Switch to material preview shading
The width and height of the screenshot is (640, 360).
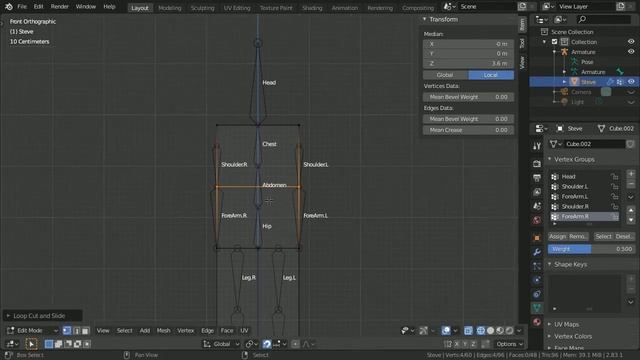[500, 331]
